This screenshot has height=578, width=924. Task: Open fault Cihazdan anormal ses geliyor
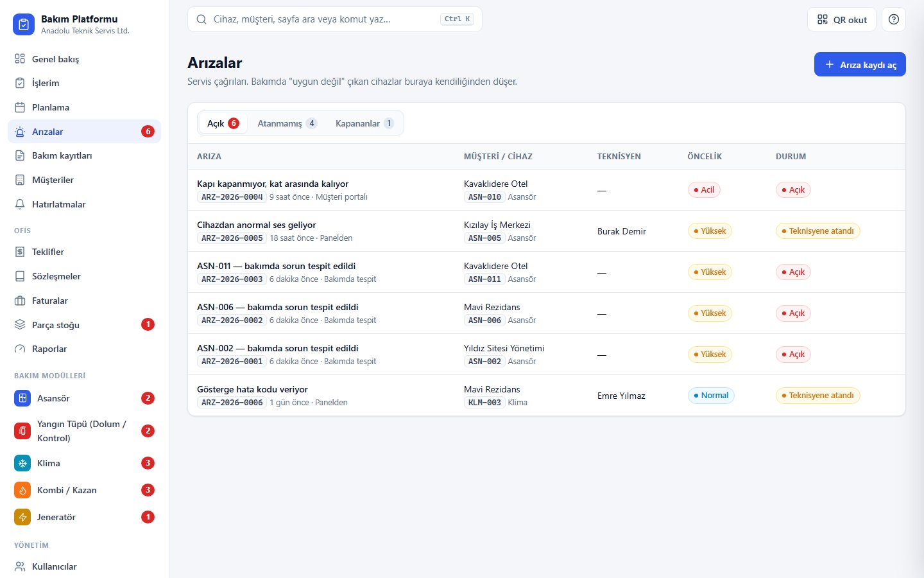(x=257, y=225)
